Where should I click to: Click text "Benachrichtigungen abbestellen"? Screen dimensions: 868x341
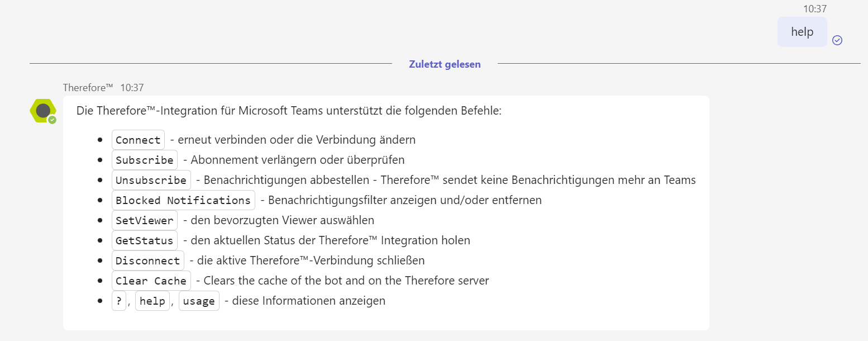[287, 180]
